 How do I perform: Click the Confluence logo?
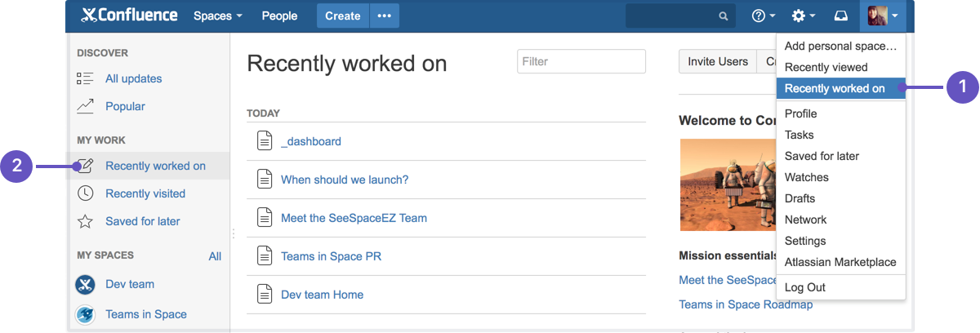pyautogui.click(x=129, y=16)
